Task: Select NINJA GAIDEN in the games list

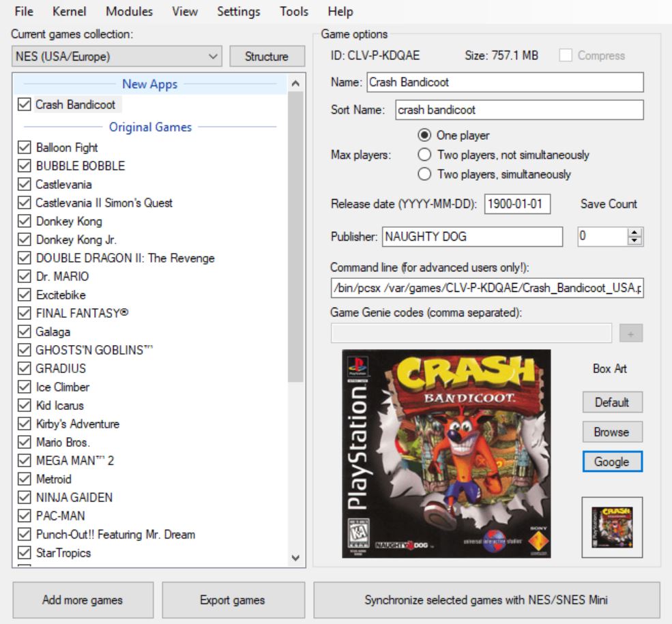Action: click(x=74, y=497)
